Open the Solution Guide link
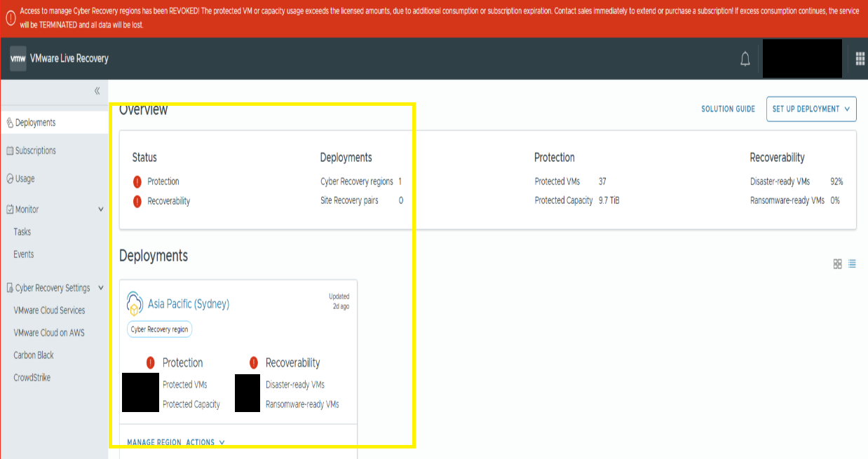This screenshot has height=459, width=868. point(728,109)
